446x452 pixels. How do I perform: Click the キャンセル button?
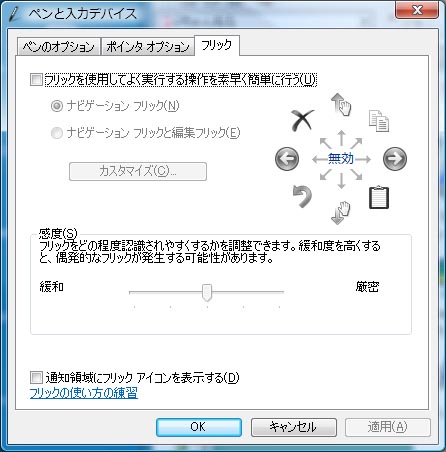tap(293, 427)
